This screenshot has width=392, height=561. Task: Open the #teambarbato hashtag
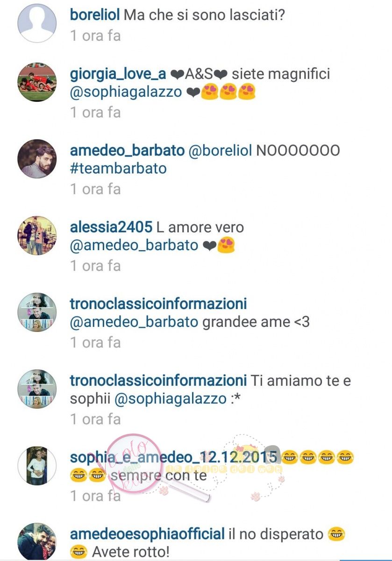coord(118,168)
